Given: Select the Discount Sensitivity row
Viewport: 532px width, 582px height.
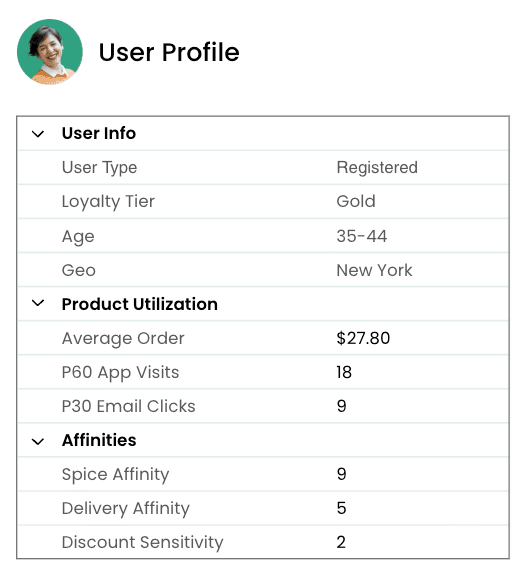Looking at the screenshot, I should pyautogui.click(x=263, y=542).
